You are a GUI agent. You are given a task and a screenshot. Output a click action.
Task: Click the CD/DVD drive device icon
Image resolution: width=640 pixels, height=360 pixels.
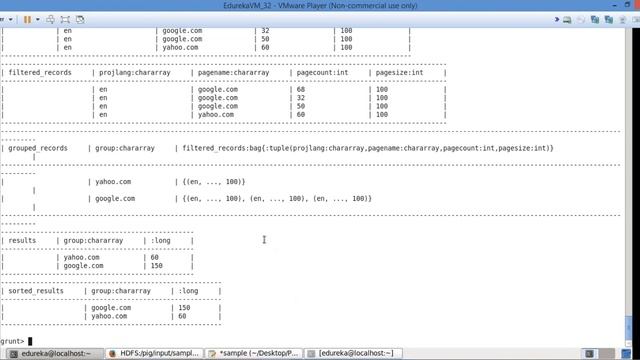(581, 20)
